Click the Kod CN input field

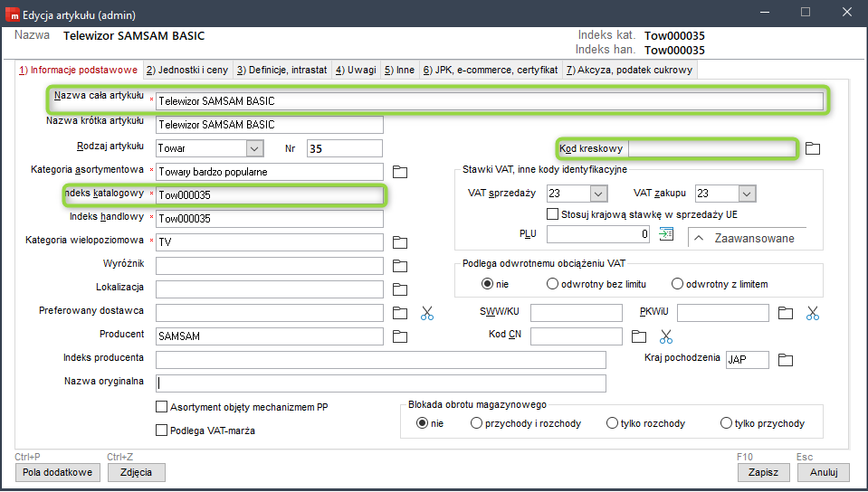577,336
